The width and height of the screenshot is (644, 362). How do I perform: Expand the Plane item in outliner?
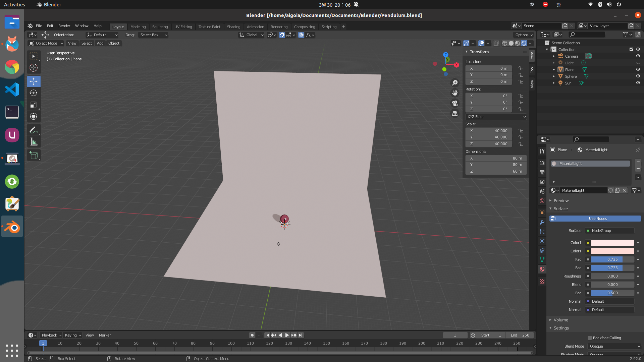[554, 69]
